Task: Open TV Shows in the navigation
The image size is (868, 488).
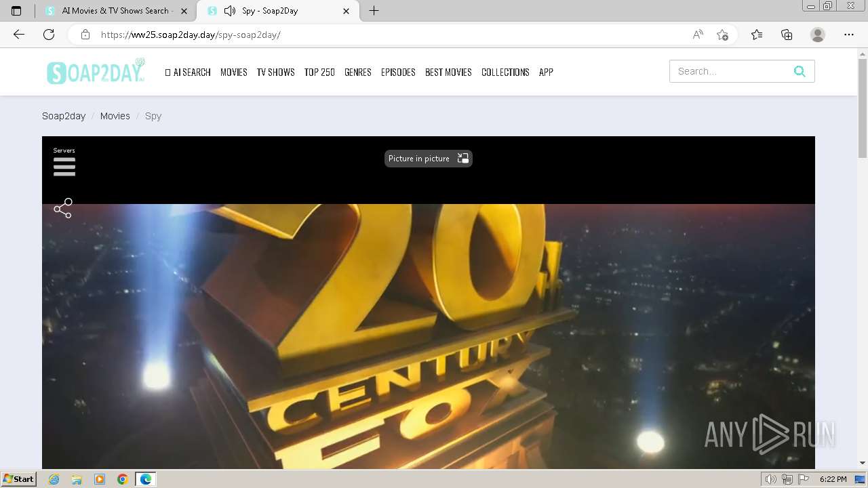Action: pos(275,72)
